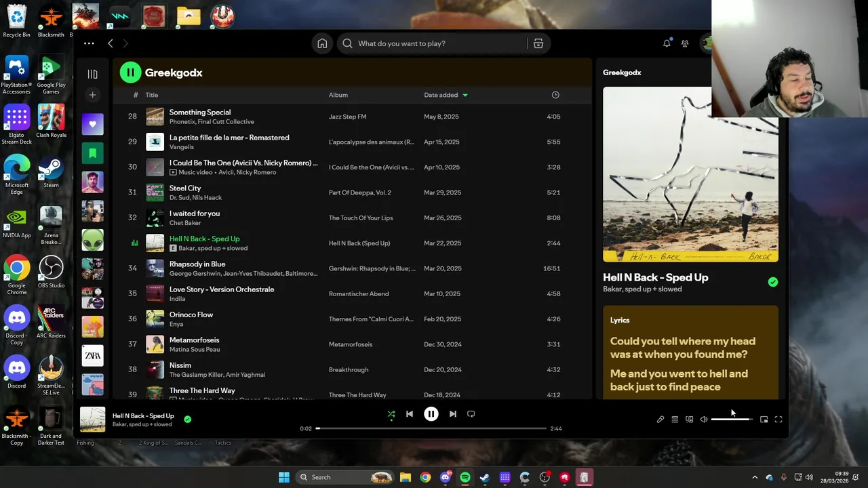Skip to next track

click(x=452, y=414)
